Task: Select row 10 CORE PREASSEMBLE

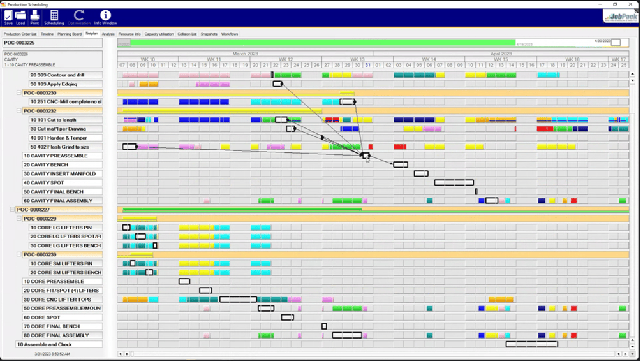Action: click(x=63, y=282)
